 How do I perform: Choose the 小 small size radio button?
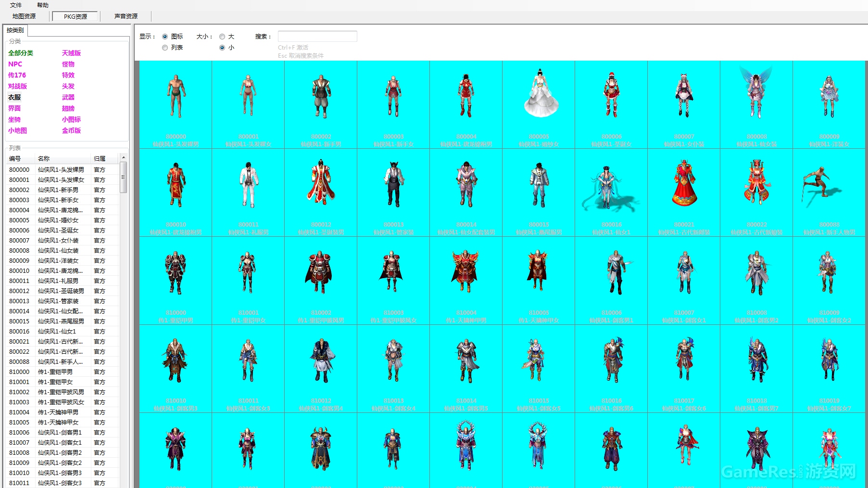pos(222,48)
